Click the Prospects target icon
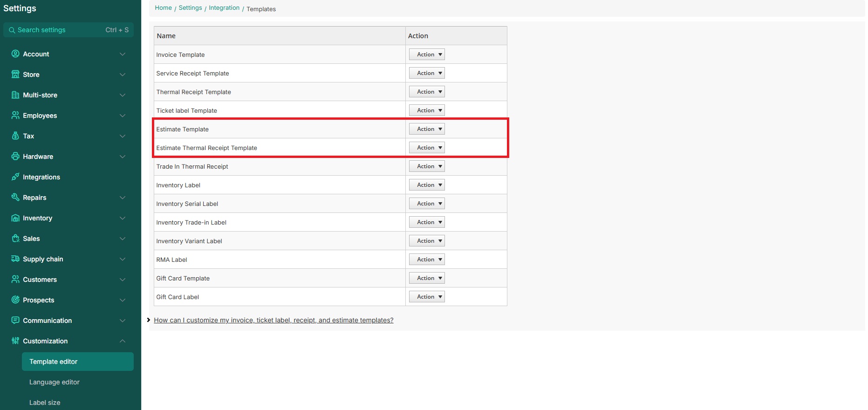The width and height of the screenshot is (868, 410). 15,300
